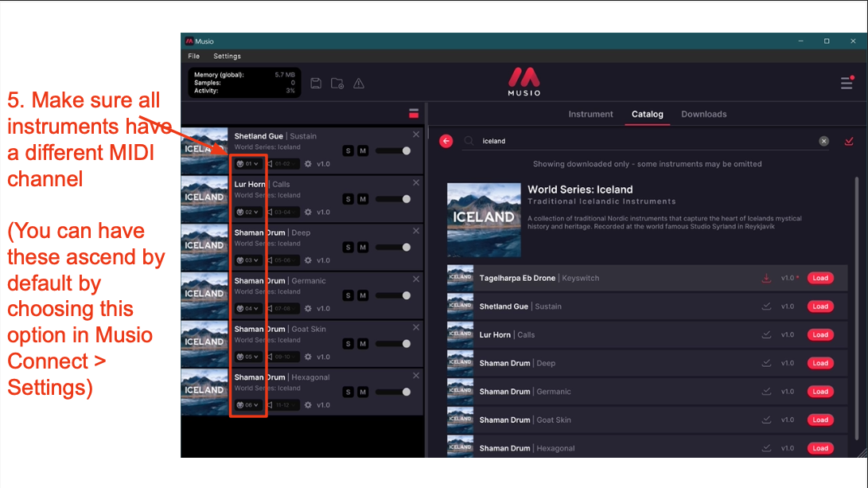The width and height of the screenshot is (868, 488).
Task: Mute the Shaman Drum Germanic instrument
Action: pyautogui.click(x=363, y=295)
